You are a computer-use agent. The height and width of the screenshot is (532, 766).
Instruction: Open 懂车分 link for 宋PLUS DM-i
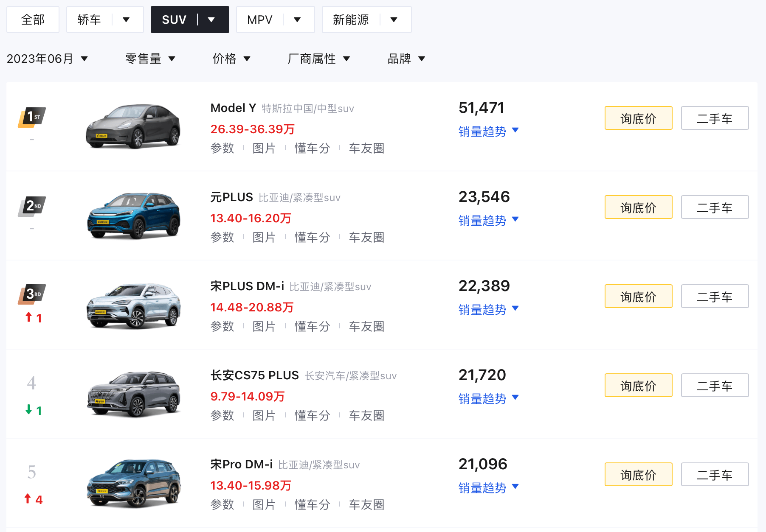[x=312, y=327]
